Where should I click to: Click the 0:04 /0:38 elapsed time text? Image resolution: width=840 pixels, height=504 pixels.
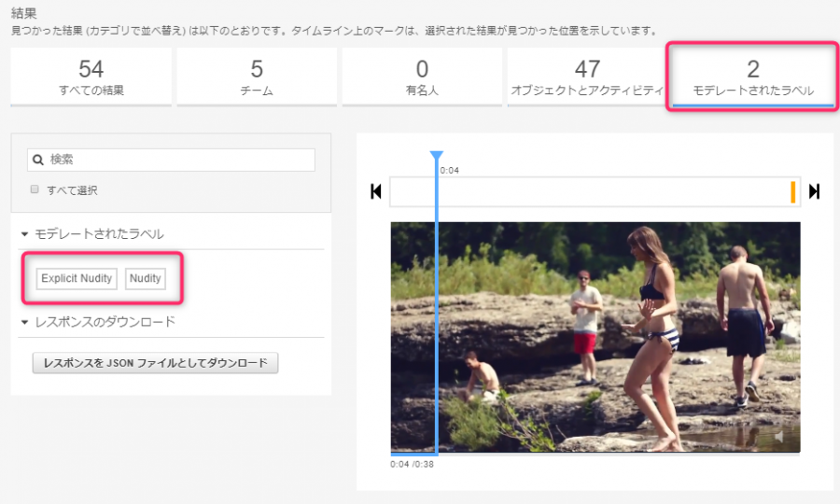pos(412,465)
